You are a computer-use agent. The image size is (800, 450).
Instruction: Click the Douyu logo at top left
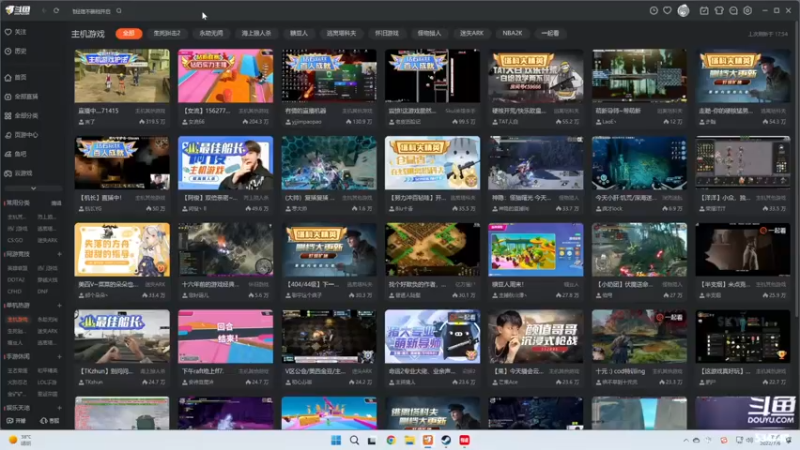point(18,11)
